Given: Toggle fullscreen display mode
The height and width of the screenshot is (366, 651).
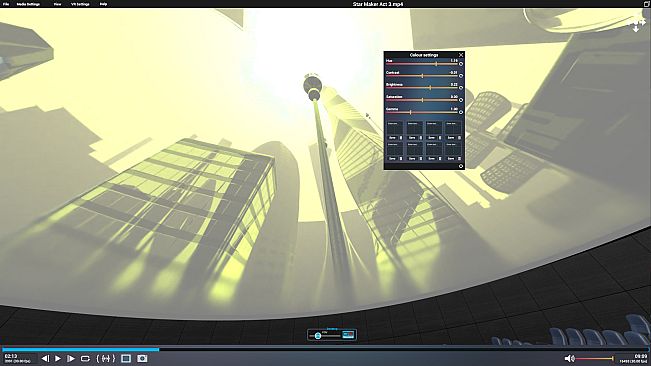Looking at the screenshot, I should [x=126, y=358].
